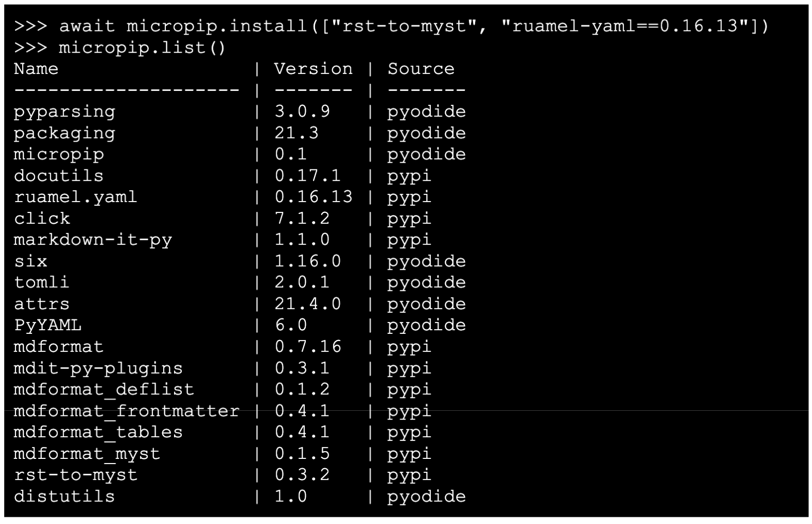Click the micropip.install command line
This screenshot has width=812, height=524.
click(x=391, y=26)
